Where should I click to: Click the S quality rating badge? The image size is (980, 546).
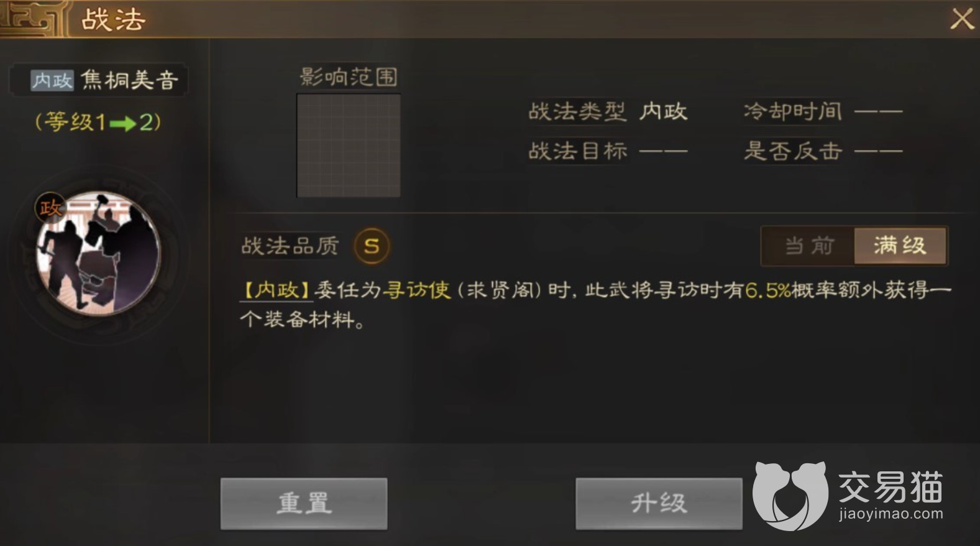(x=372, y=246)
